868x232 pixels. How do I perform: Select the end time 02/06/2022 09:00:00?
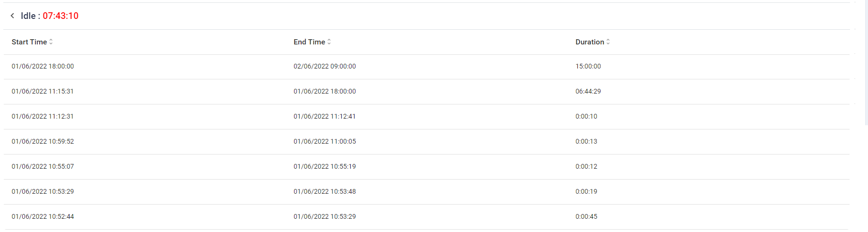pyautogui.click(x=324, y=67)
